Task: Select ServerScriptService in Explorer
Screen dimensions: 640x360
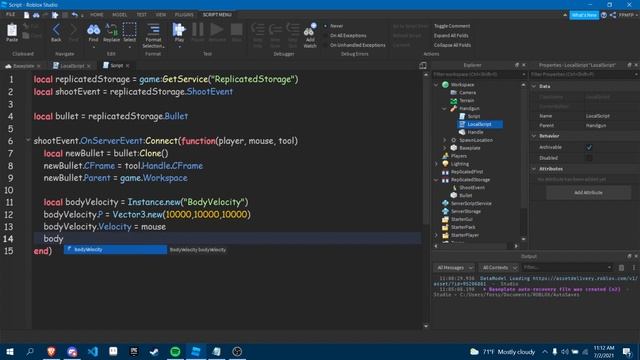Action: [471, 203]
